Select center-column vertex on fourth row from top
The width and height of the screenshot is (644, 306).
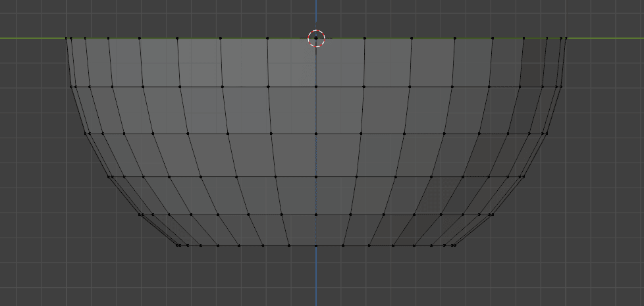(x=316, y=177)
